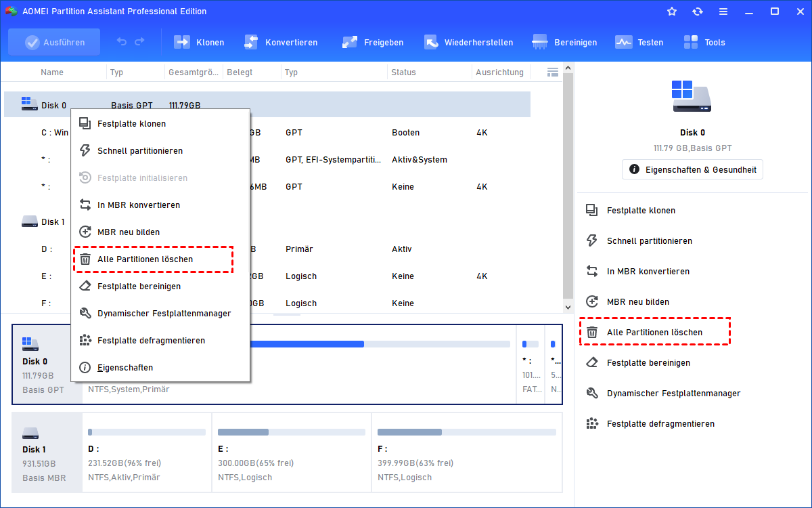Choose Festplatte defragmentieren in context menu

[x=160, y=340]
